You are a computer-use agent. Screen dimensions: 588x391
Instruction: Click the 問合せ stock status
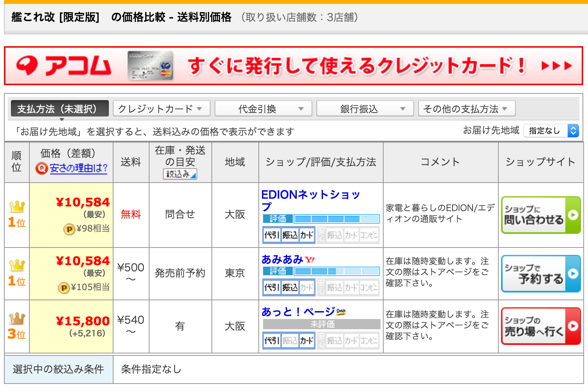(180, 214)
